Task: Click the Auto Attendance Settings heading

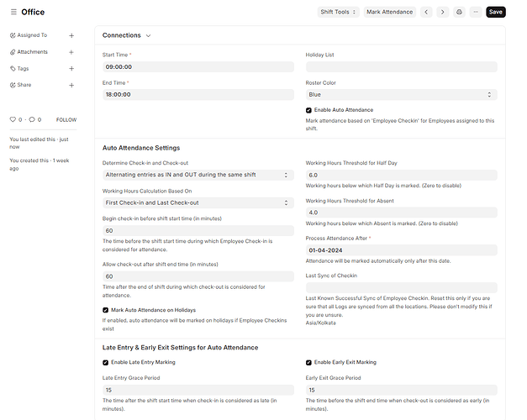Action: pos(141,148)
